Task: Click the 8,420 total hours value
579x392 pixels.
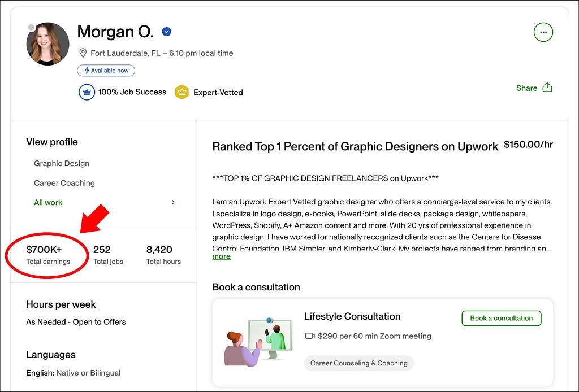Action: pos(159,250)
